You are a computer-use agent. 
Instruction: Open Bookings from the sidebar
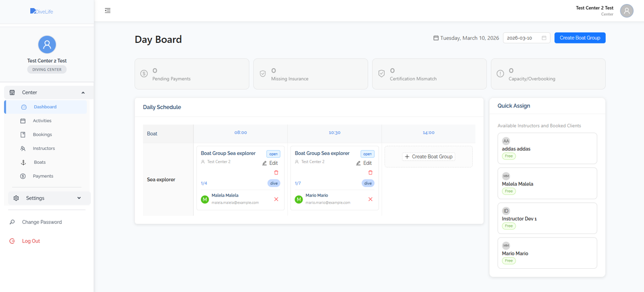coord(42,135)
